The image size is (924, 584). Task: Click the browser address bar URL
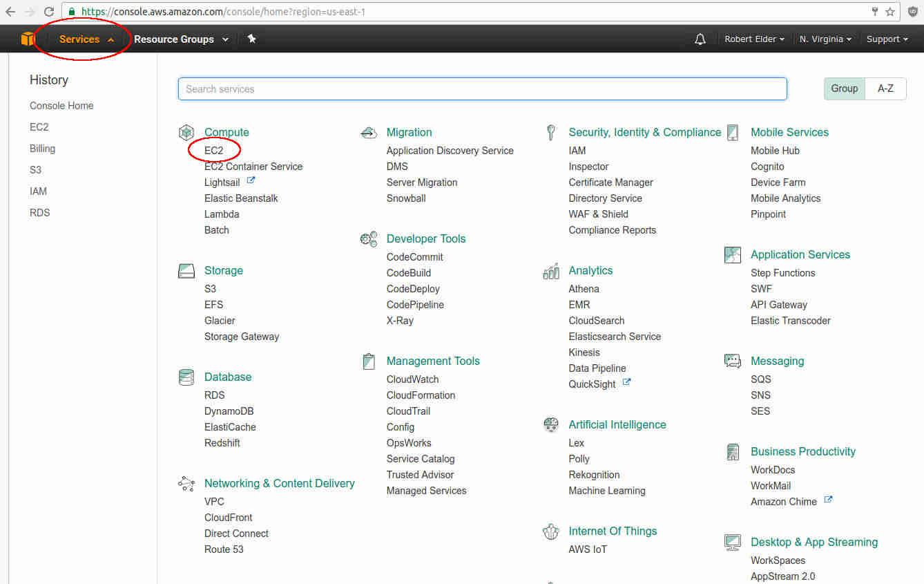click(x=223, y=12)
